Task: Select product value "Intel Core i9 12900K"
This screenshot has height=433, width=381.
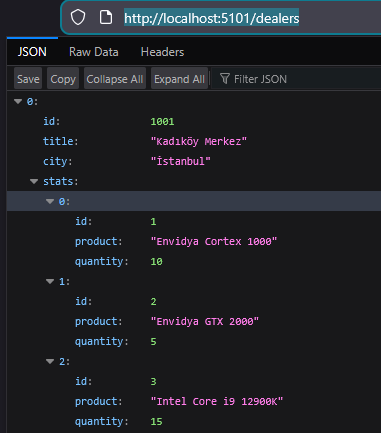Action: pyautogui.click(x=217, y=401)
